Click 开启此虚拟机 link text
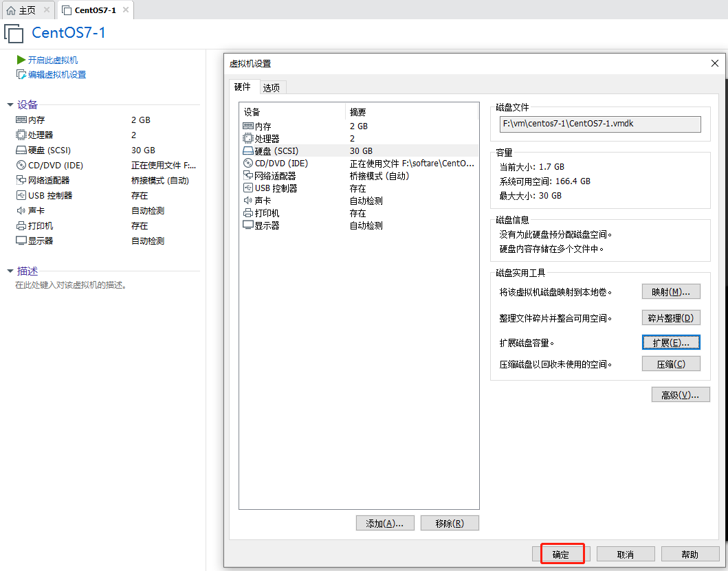The height and width of the screenshot is (571, 728). [53, 60]
